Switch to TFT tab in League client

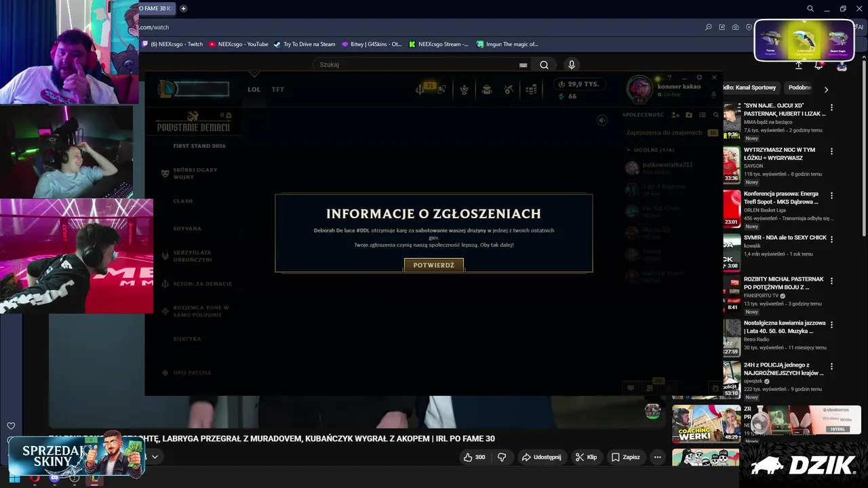tap(278, 89)
